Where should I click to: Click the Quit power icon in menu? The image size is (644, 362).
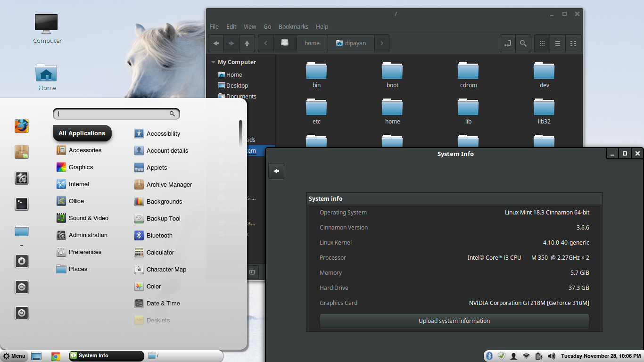pos(22,313)
